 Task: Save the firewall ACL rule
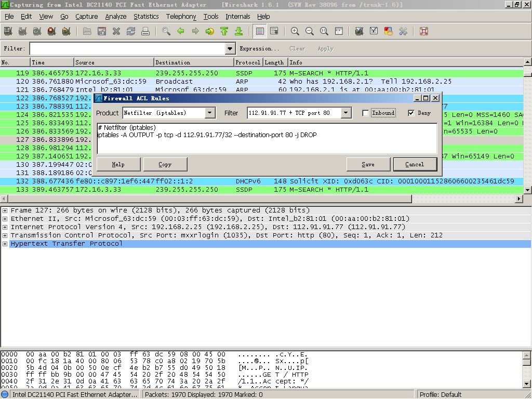click(x=368, y=164)
